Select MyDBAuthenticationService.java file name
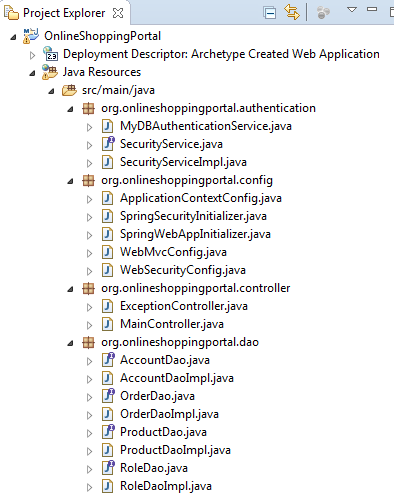 [x=206, y=126]
